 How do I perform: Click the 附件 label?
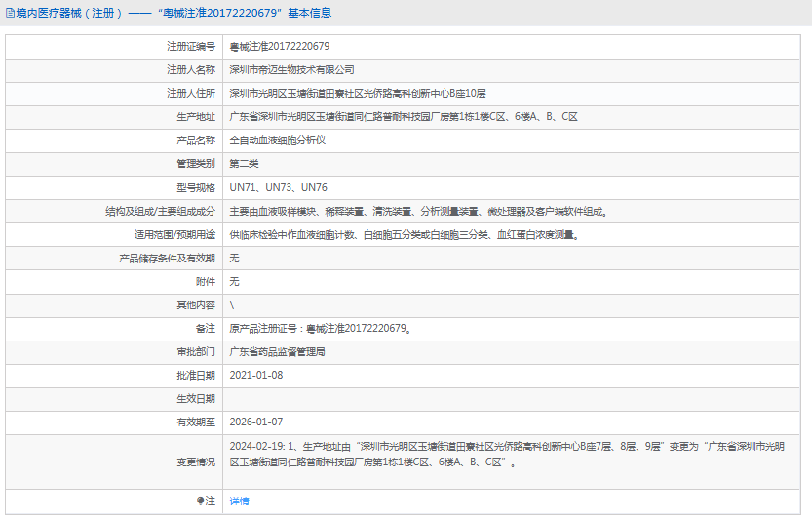(206, 281)
